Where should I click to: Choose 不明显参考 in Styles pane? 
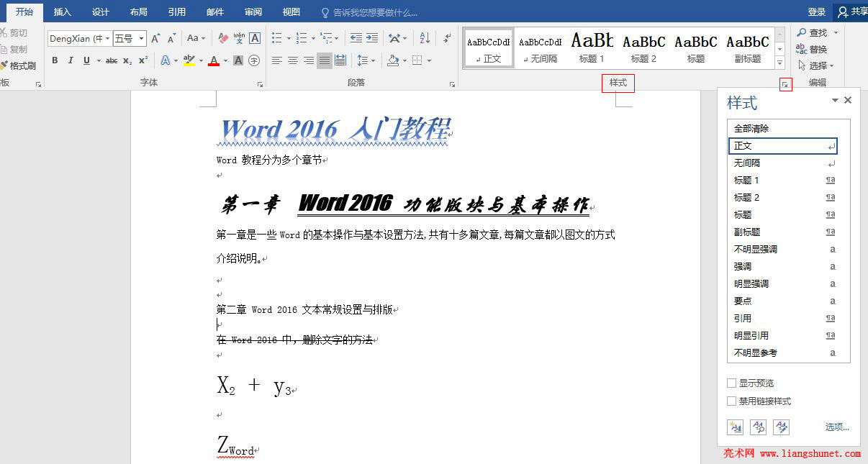pos(783,353)
